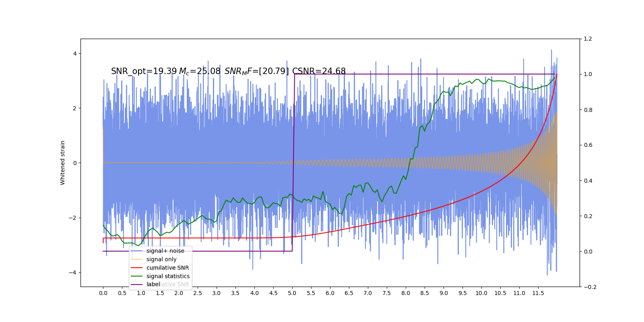Click the x-axis tick label 5.0

(292, 293)
